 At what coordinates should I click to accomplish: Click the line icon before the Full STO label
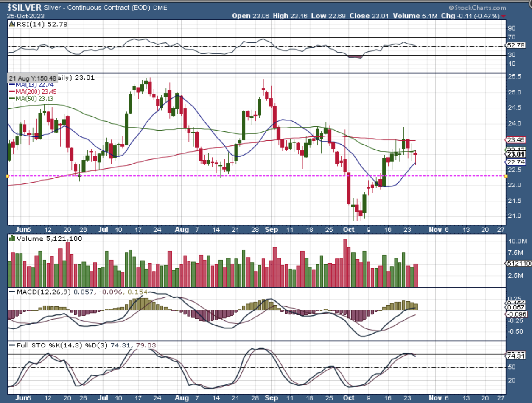[11, 345]
